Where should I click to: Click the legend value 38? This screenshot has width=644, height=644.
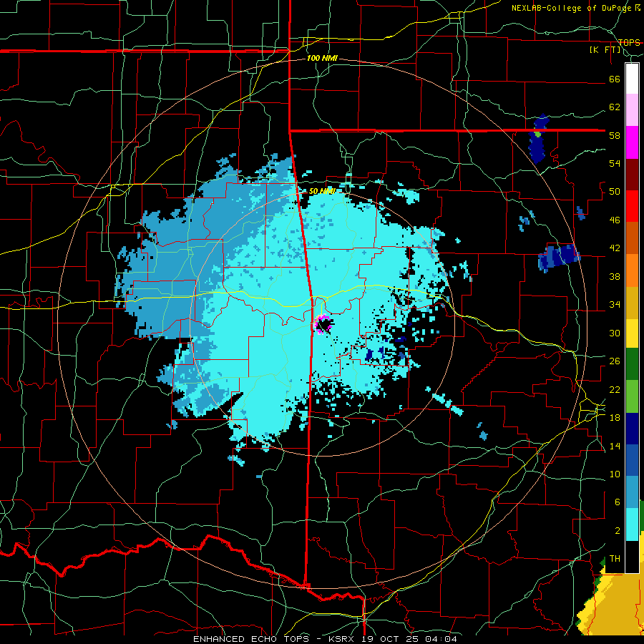pyautogui.click(x=615, y=276)
